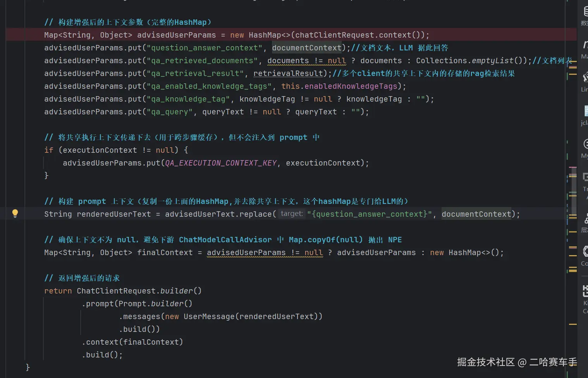Click the "qa_retrieval_result" string key
This screenshot has height=378, width=588.
pos(195,73)
